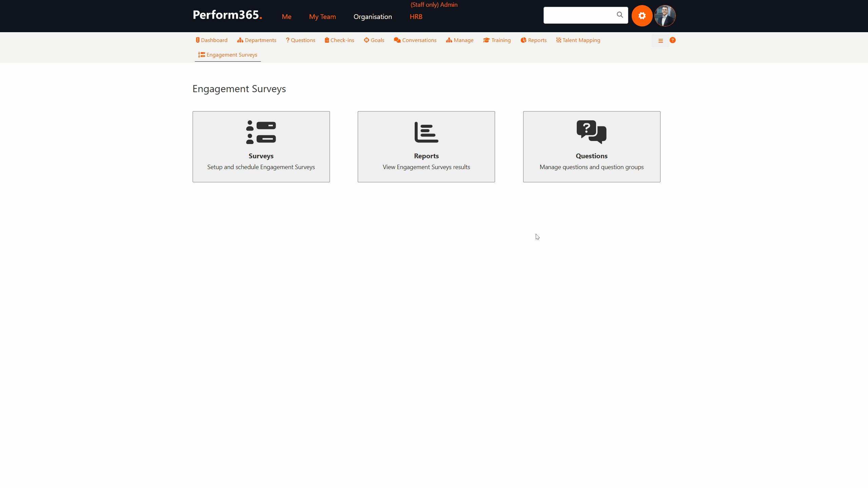
Task: Open (Staff only) Admin link
Action: (434, 5)
